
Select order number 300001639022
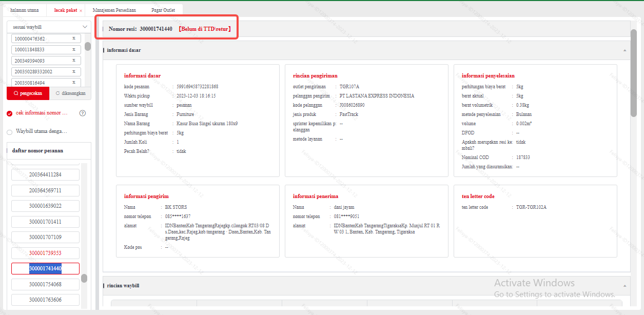click(45, 206)
